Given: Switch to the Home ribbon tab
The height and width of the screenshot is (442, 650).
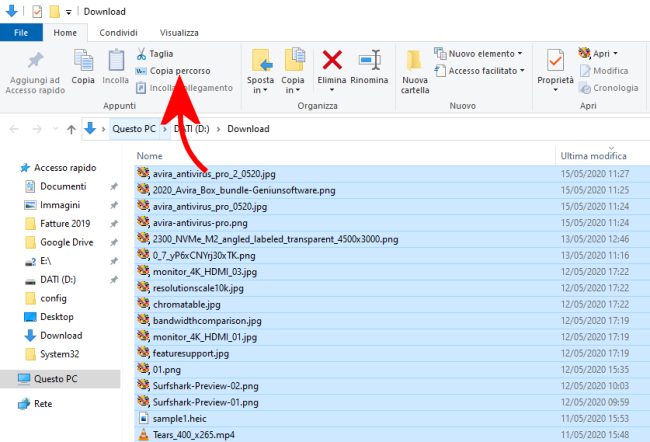Looking at the screenshot, I should pos(65,33).
